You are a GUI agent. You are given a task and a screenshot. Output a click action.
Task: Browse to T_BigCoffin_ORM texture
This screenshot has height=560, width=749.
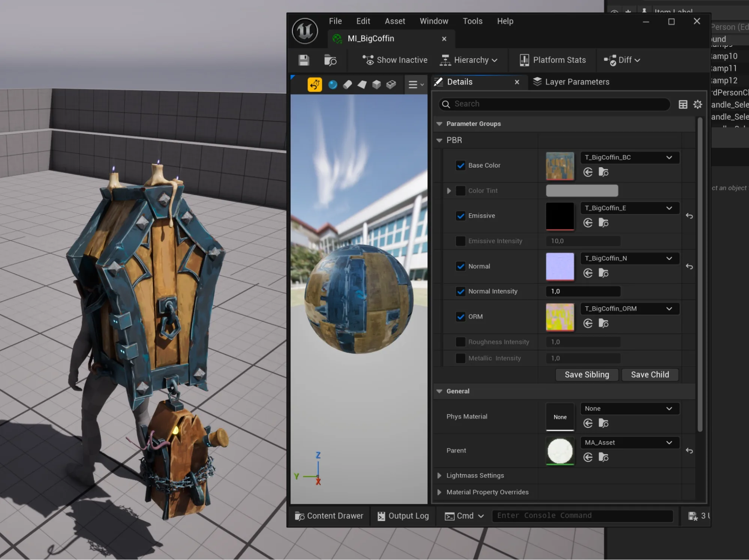coord(603,323)
